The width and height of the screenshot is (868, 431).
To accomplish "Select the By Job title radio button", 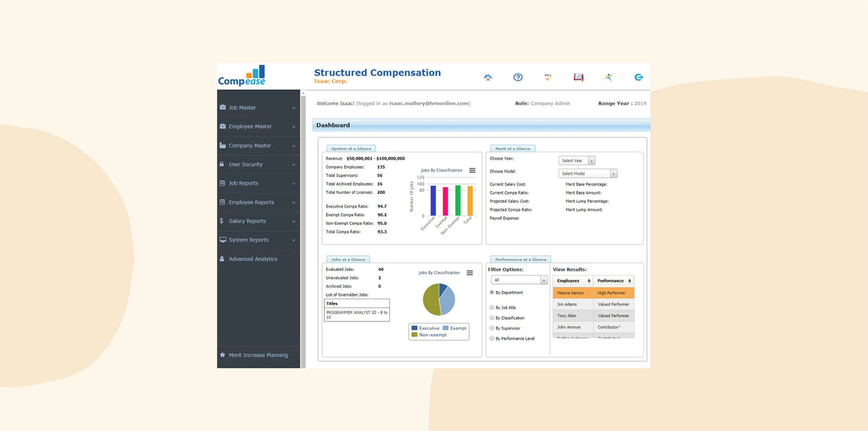I will (492, 307).
